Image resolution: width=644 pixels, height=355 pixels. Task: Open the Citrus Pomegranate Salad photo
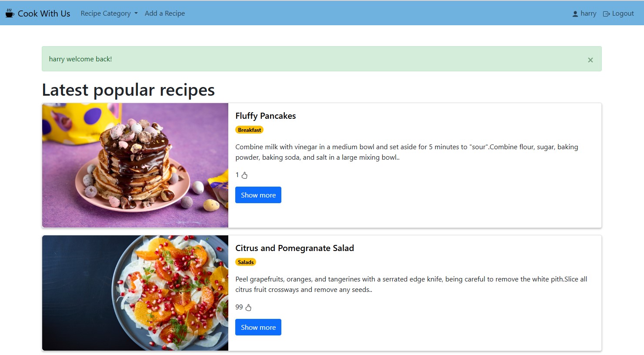click(135, 293)
